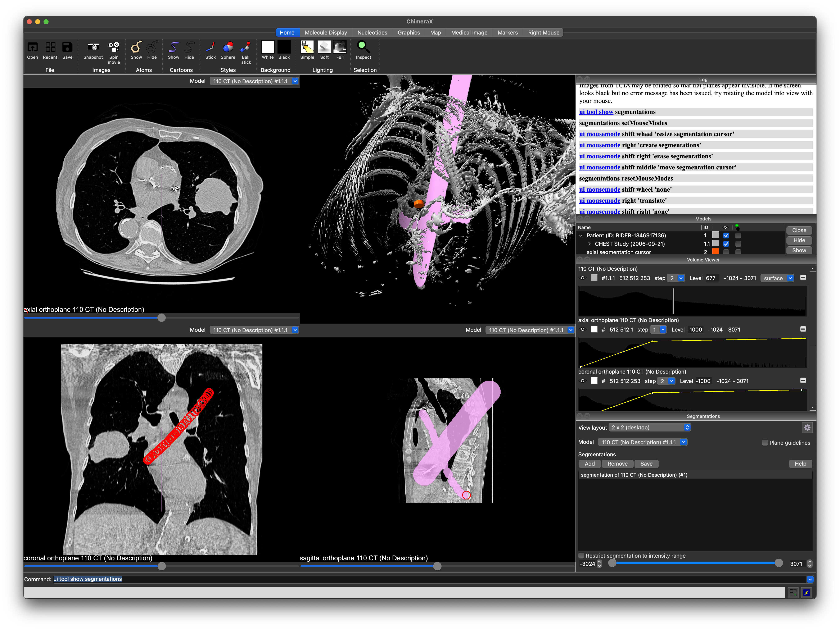Select the Ball stick style icon

coord(246,47)
